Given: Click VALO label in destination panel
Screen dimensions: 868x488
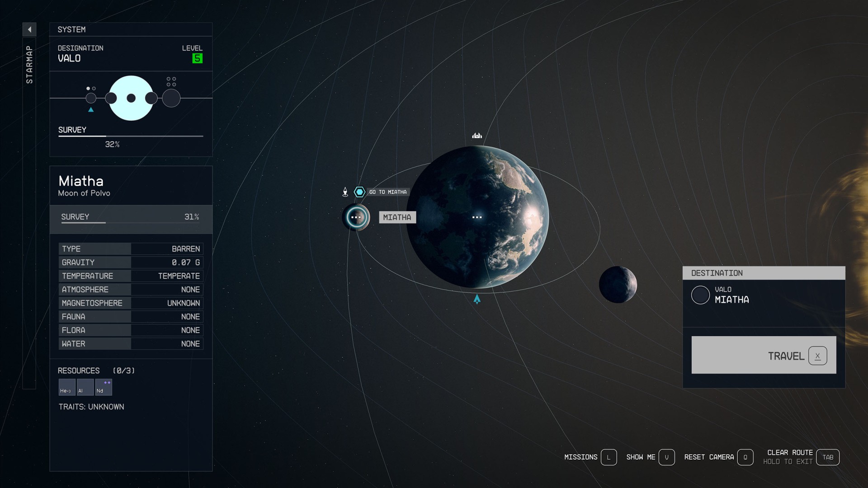Looking at the screenshot, I should tap(723, 289).
